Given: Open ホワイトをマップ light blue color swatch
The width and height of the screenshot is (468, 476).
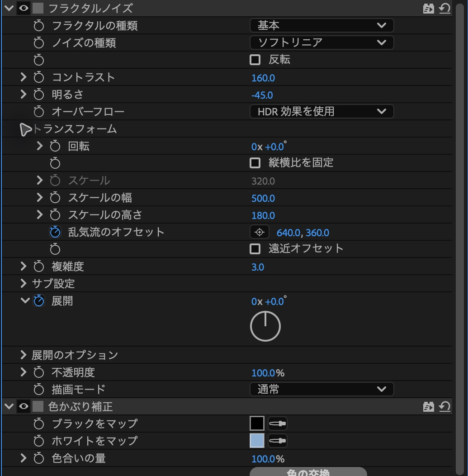Looking at the screenshot, I should pyautogui.click(x=257, y=441).
